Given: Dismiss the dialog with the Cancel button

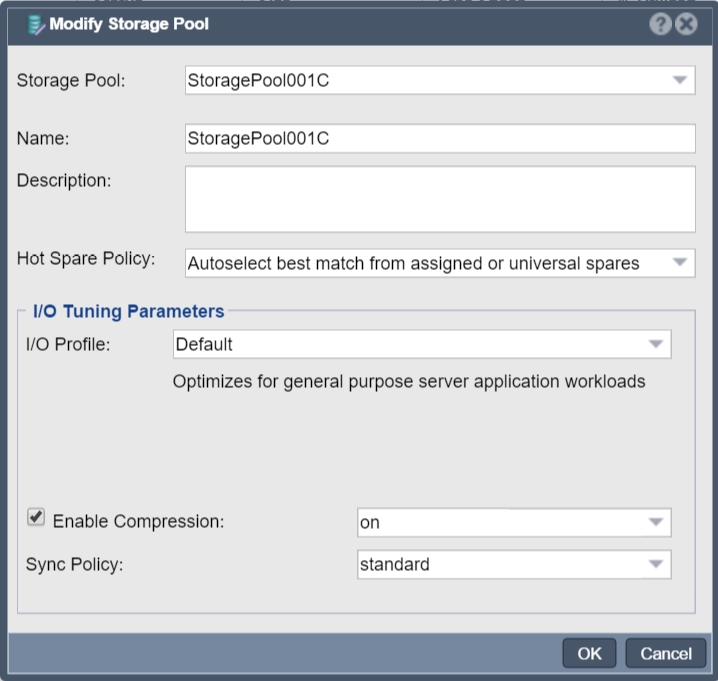Looking at the screenshot, I should 666,654.
